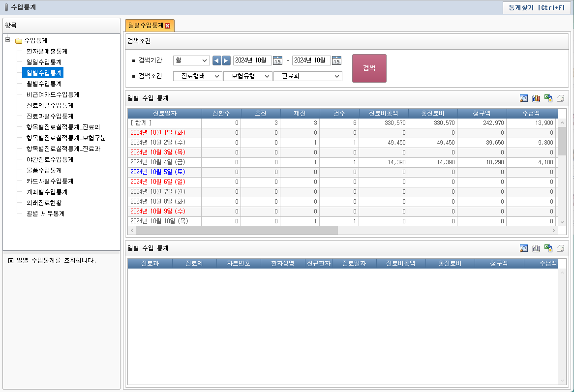
Task: Click chart icon in upper 일별 수입 통계 panel
Action: tap(536, 98)
